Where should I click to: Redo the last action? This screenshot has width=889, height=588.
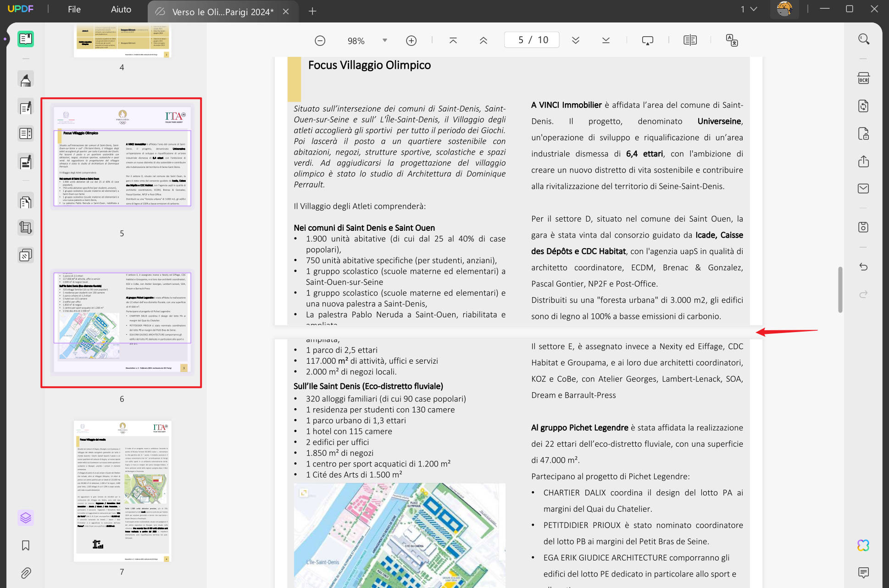(x=864, y=294)
